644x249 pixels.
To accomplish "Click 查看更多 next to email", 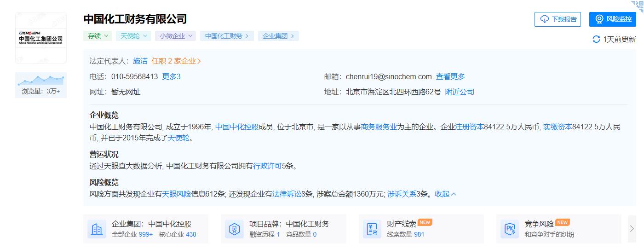I will coord(450,77).
